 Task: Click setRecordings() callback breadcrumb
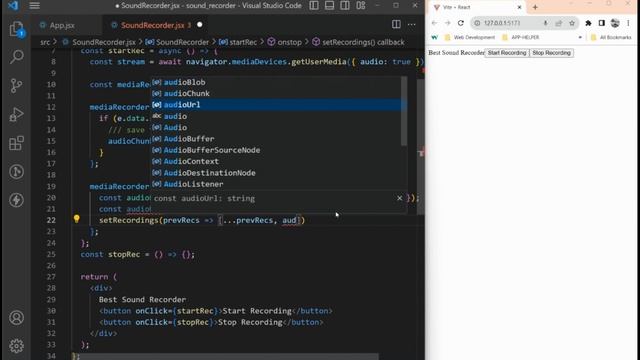(363, 42)
